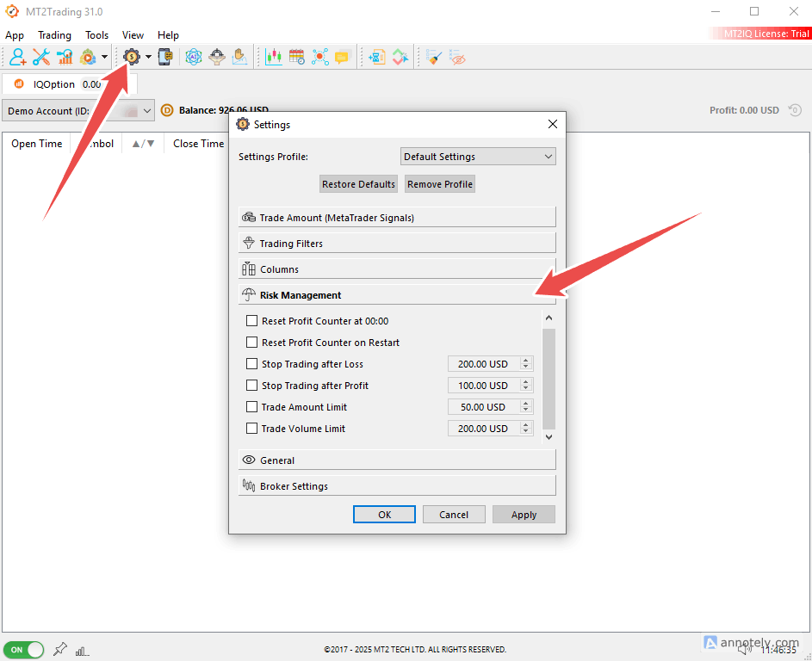
Task: Open the dropdown arrow beside the MetaTrader connector icon
Action: [104, 57]
